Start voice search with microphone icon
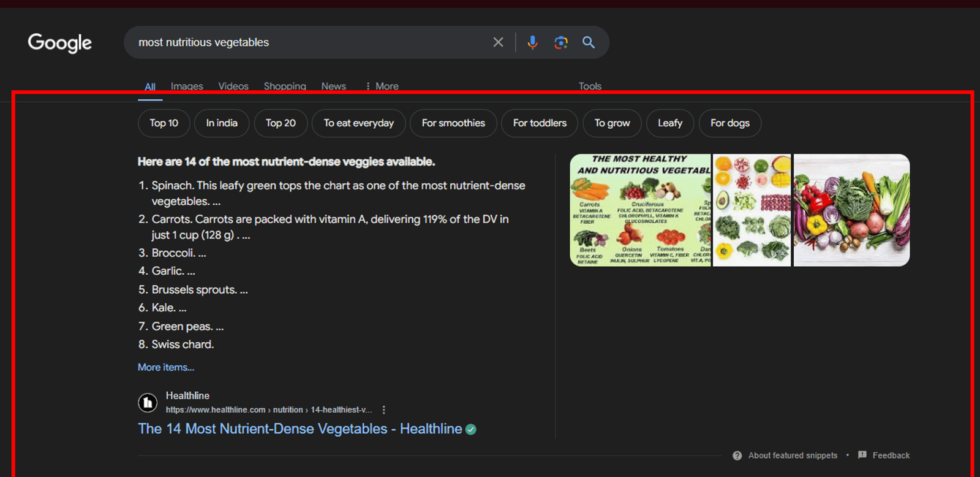The image size is (980, 477). (532, 42)
